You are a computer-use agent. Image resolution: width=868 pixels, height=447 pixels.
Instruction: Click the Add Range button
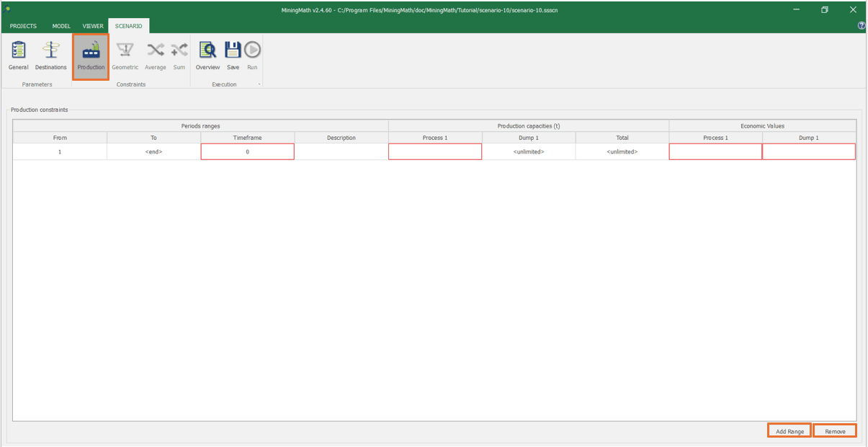tap(789, 431)
